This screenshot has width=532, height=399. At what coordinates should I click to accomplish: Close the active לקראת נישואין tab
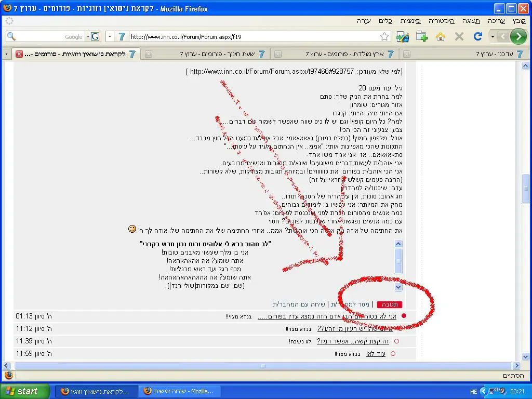19,54
